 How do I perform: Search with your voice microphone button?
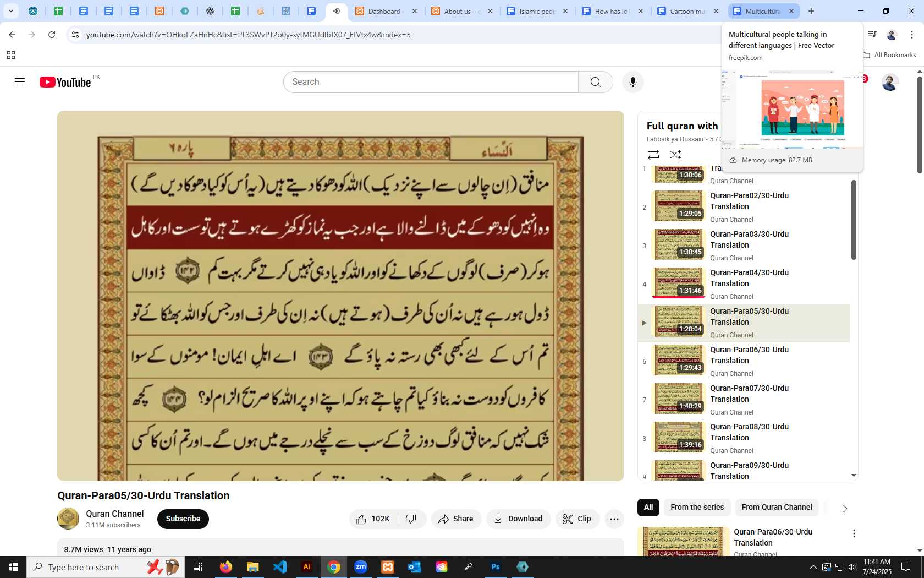pos(633,82)
